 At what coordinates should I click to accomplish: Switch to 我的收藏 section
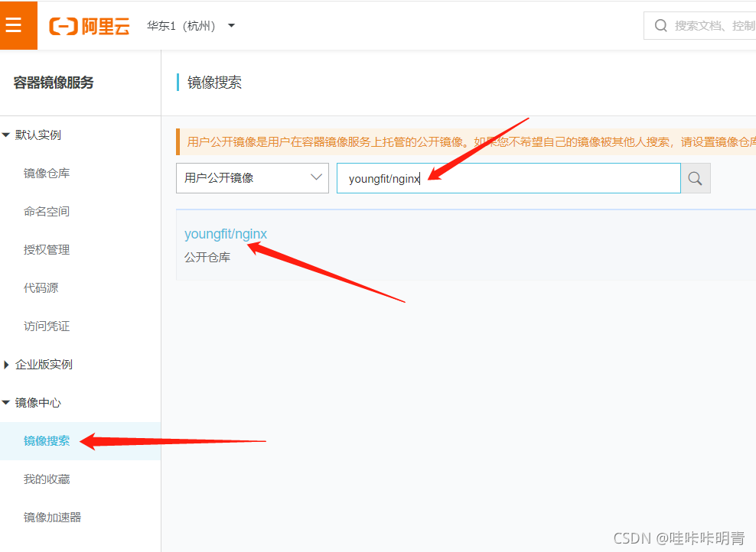point(47,479)
